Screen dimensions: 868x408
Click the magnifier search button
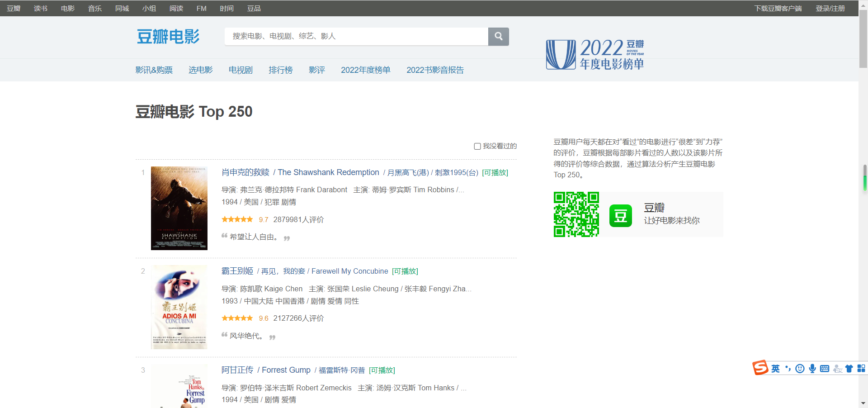pos(498,36)
